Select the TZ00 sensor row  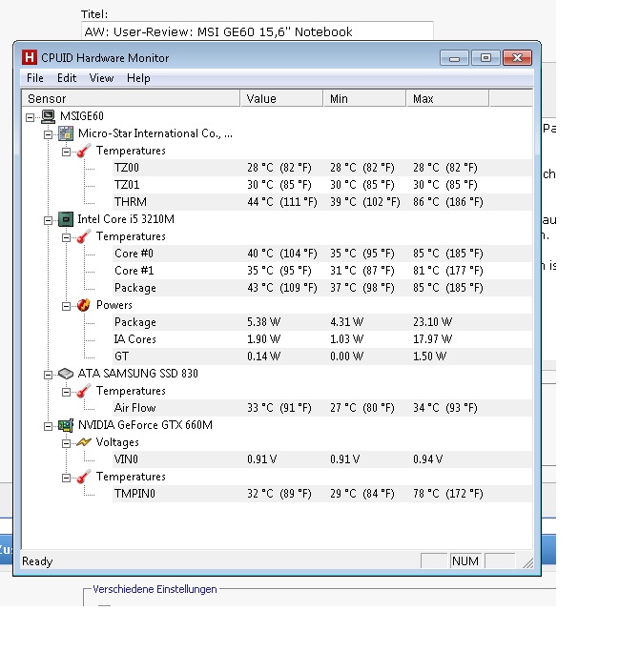pyautogui.click(x=322, y=168)
